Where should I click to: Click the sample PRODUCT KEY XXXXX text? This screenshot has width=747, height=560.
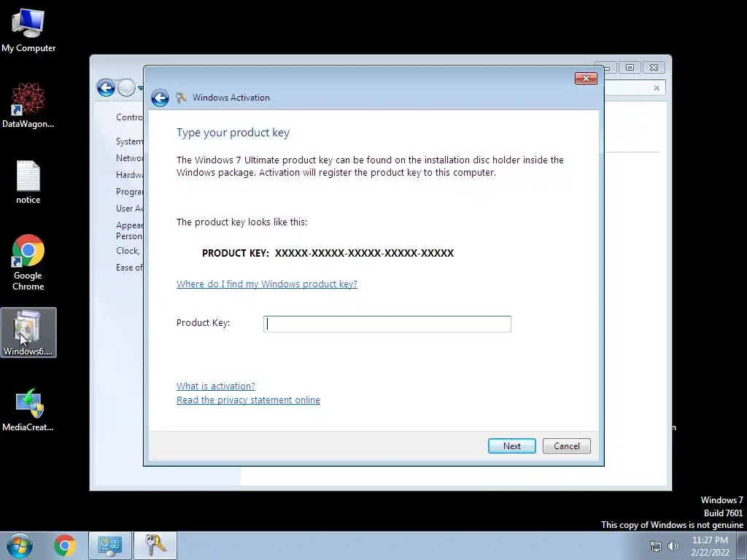point(328,253)
